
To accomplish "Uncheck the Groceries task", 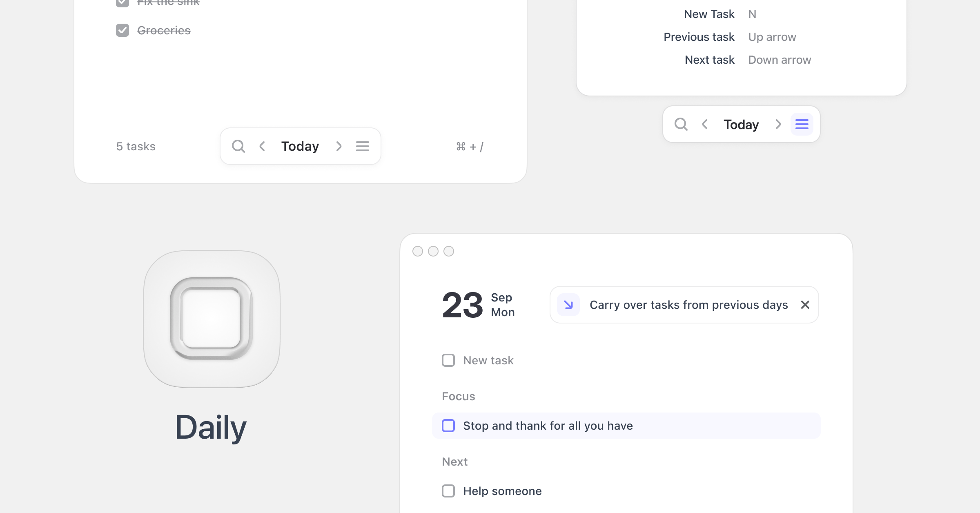I will 122,30.
